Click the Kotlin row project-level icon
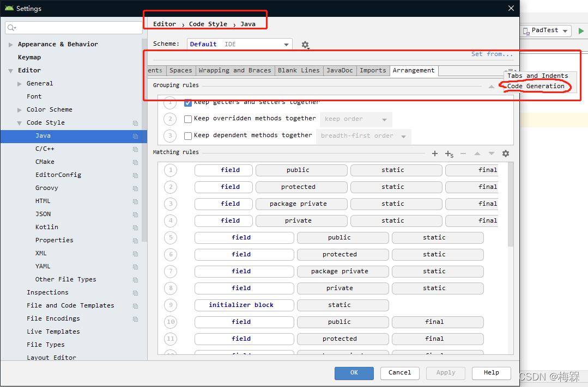Screen dimensions: 588x387 pyautogui.click(x=135, y=228)
